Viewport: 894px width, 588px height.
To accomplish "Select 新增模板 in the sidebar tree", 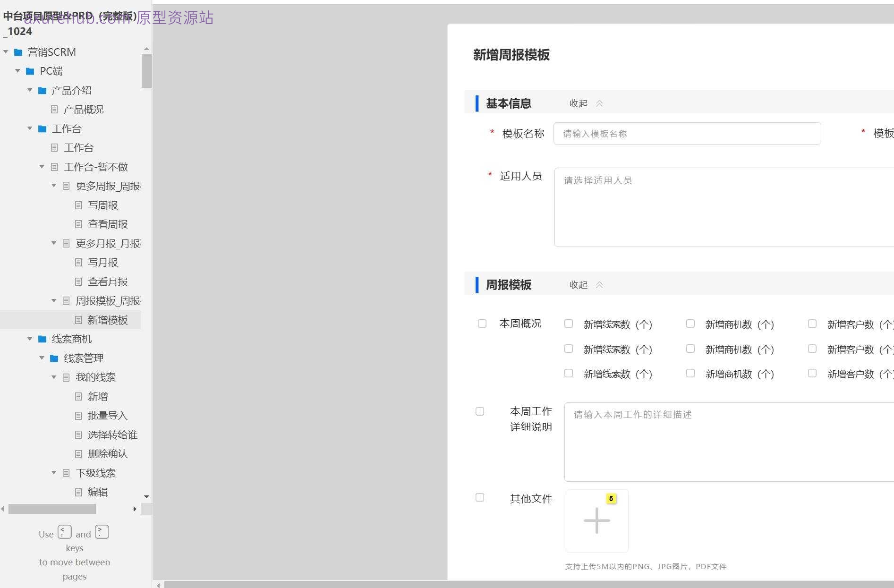I will (108, 320).
